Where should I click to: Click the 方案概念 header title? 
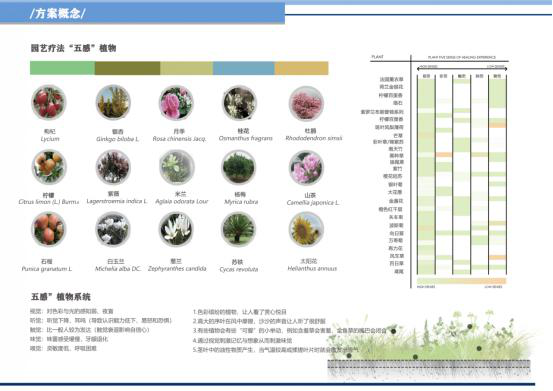pyautogui.click(x=58, y=13)
